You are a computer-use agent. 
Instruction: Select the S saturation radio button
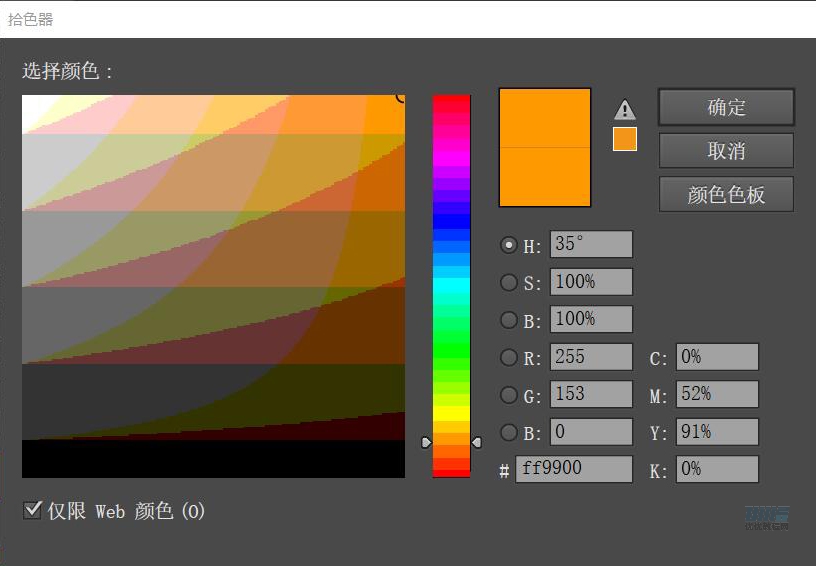[509, 283]
